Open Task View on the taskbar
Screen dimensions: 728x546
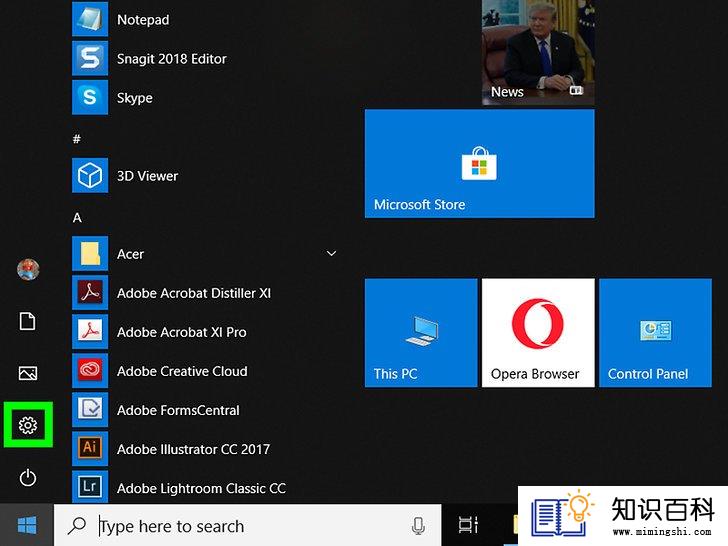[468, 525]
